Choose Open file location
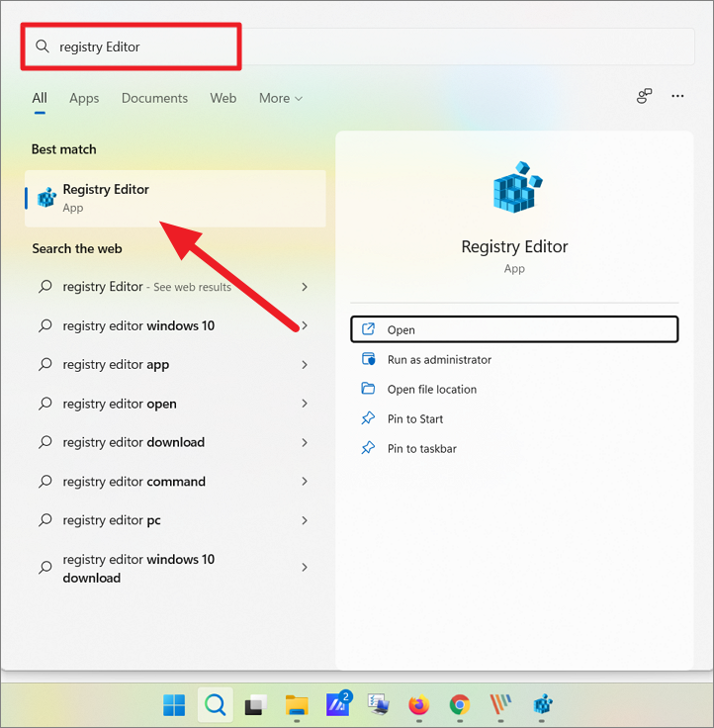 514,389
